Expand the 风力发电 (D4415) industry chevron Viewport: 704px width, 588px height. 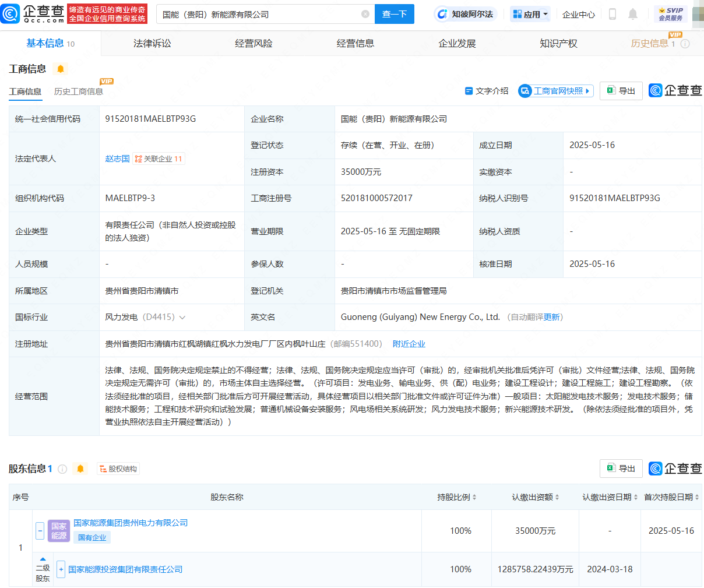point(182,318)
